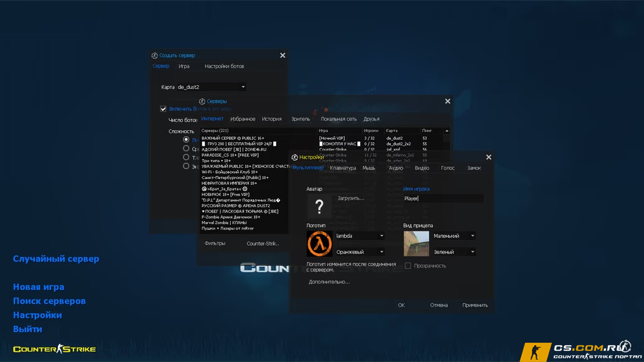
Task: Sort the server list by the Игра column
Action: tap(340, 131)
